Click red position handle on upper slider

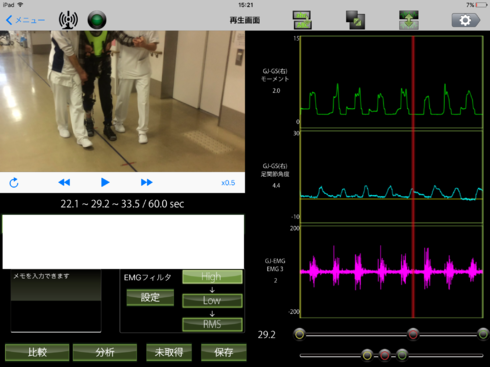[413, 334]
